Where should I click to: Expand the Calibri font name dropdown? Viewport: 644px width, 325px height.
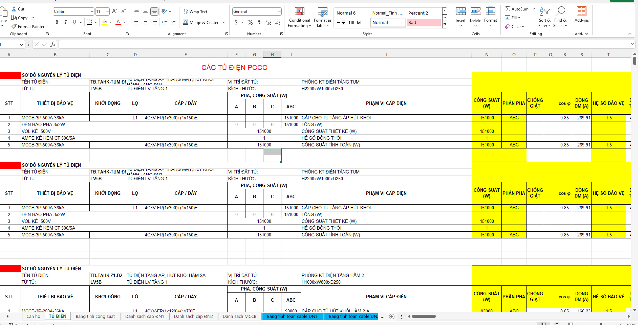pyautogui.click(x=92, y=11)
